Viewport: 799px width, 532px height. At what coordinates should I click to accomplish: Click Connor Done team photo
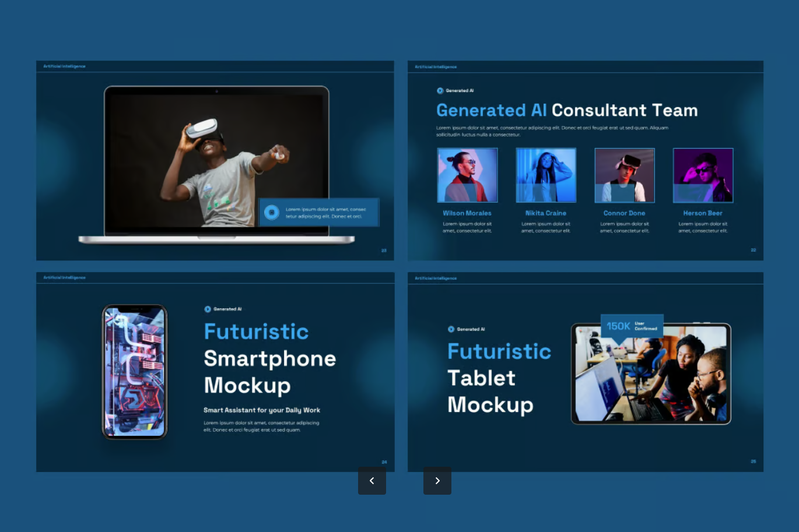[x=625, y=175]
